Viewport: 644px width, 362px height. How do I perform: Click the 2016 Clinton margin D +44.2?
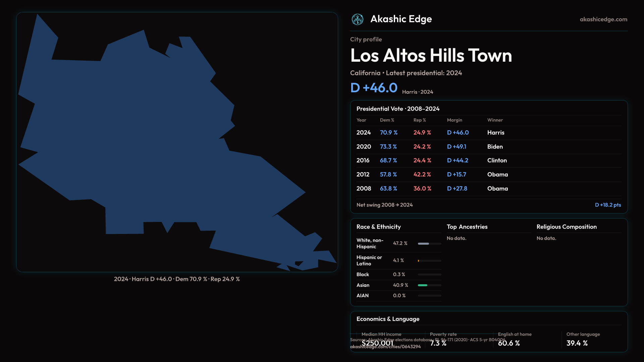tap(458, 161)
